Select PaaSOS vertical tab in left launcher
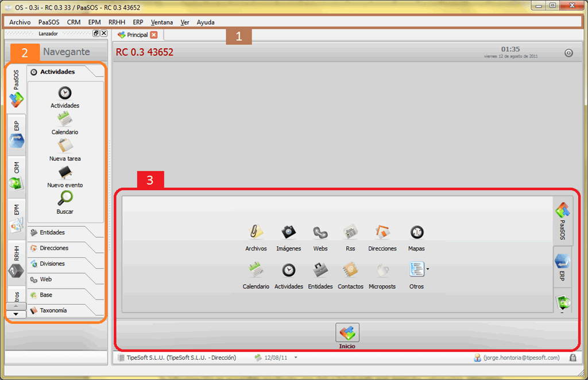This screenshot has height=380, width=588. pos(16,89)
